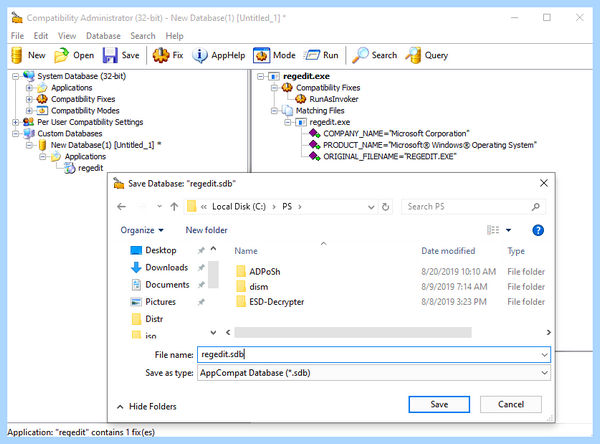Screen dimensions: 600x444
Task: Click the Search PS input box
Action: pos(473,207)
